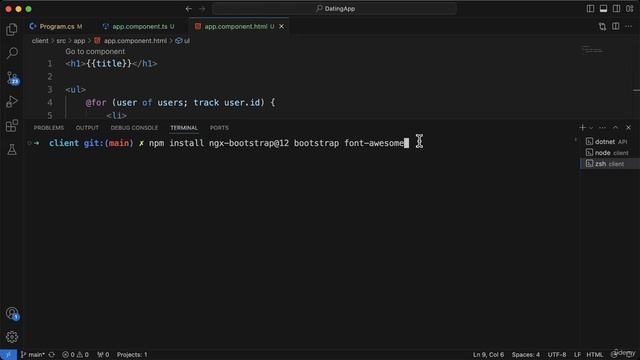Click Projects: 1 in status bar
The width and height of the screenshot is (640, 360).
click(132, 355)
